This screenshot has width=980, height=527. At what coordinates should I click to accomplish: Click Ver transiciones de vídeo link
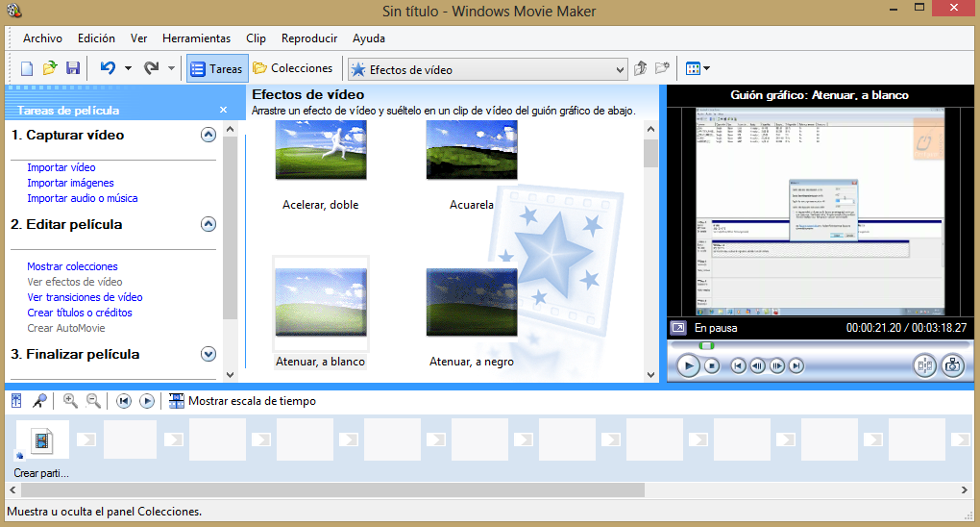tap(85, 297)
